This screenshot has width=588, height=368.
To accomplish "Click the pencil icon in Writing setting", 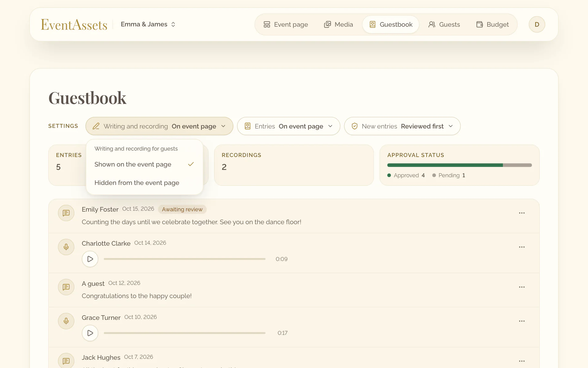I will [x=96, y=126].
